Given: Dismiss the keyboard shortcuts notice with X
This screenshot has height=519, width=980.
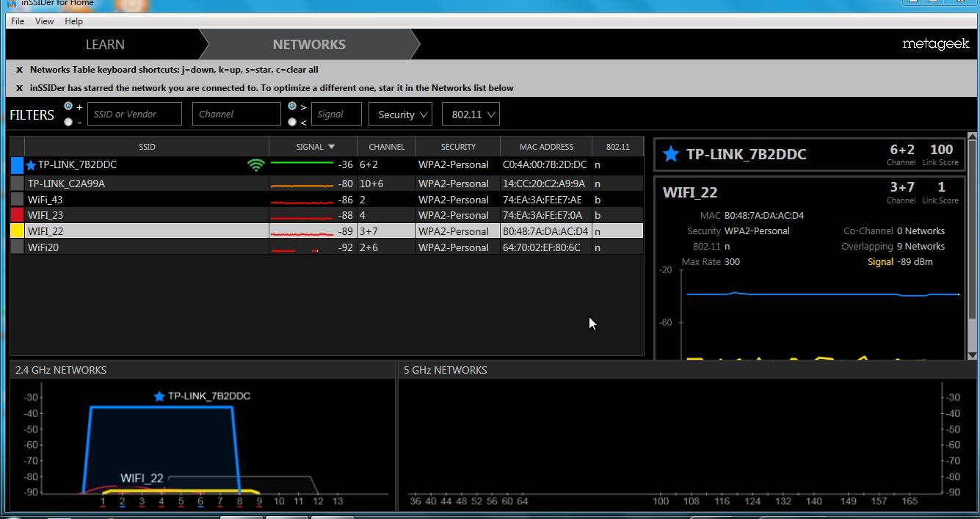Looking at the screenshot, I should (x=19, y=70).
